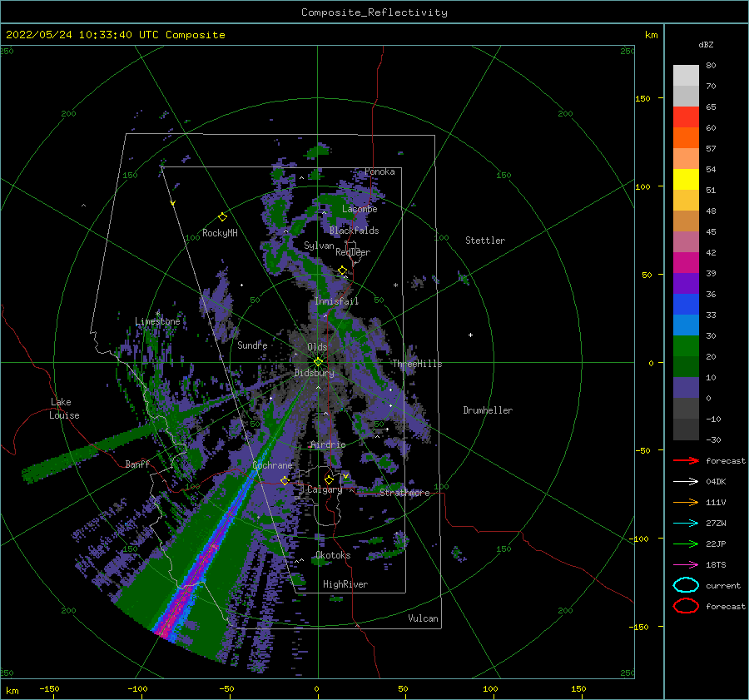Image resolution: width=749 pixels, height=700 pixels.
Task: Click the red forecast ellipse icon
Action: pos(686,606)
